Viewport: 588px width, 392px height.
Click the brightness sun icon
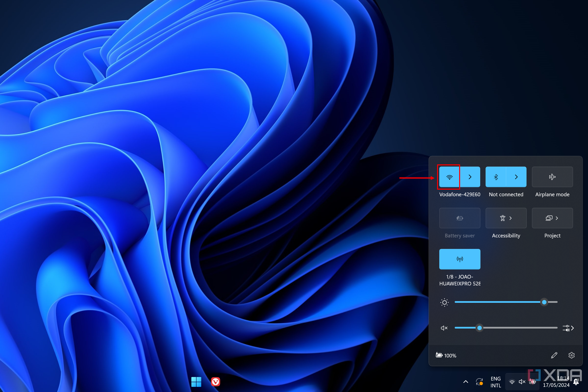pyautogui.click(x=444, y=302)
